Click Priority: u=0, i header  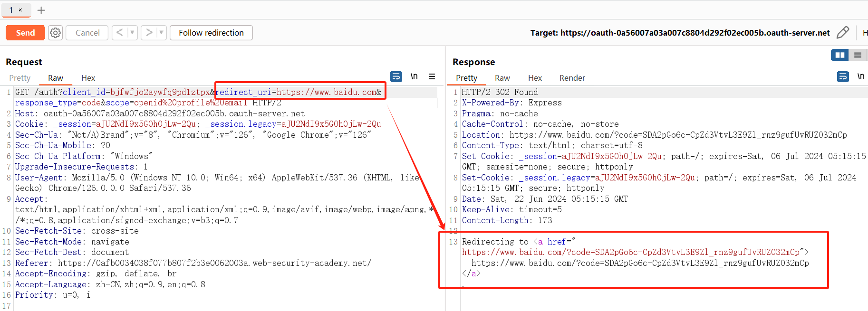53,295
